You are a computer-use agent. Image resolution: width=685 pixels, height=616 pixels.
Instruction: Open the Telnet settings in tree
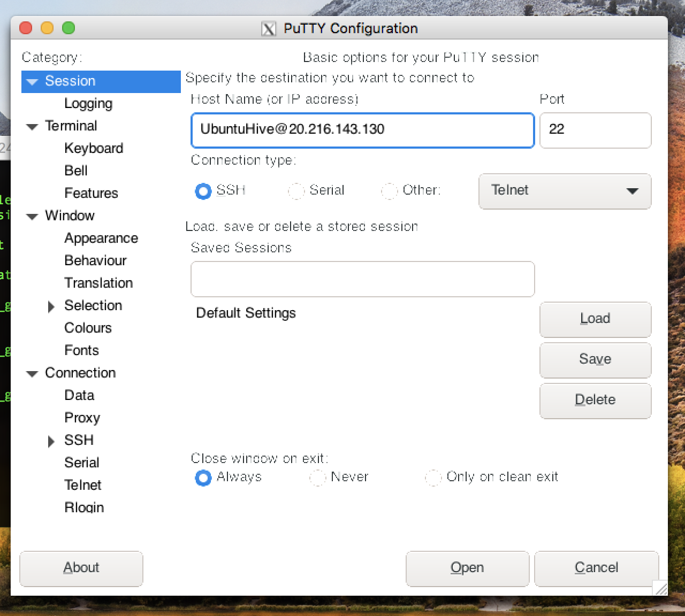pyautogui.click(x=82, y=485)
